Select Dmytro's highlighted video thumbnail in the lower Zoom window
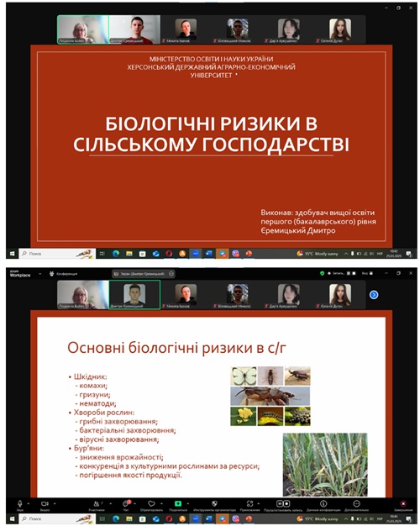 tap(134, 295)
